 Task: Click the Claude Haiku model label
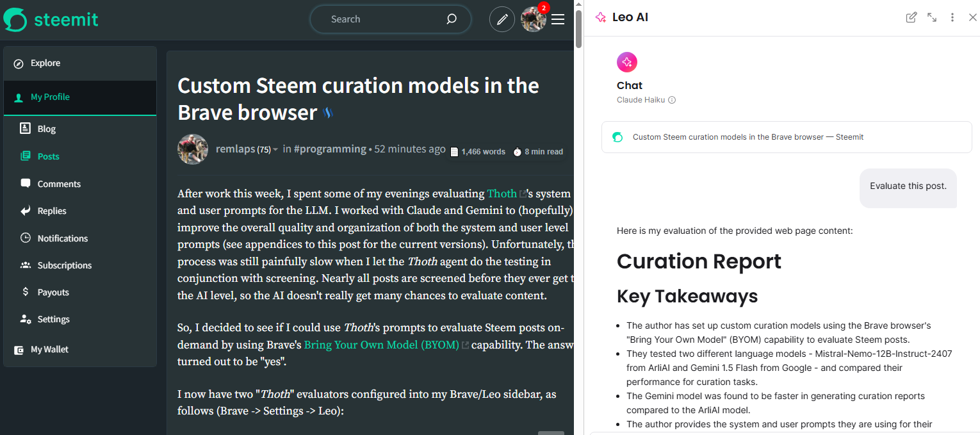(641, 100)
